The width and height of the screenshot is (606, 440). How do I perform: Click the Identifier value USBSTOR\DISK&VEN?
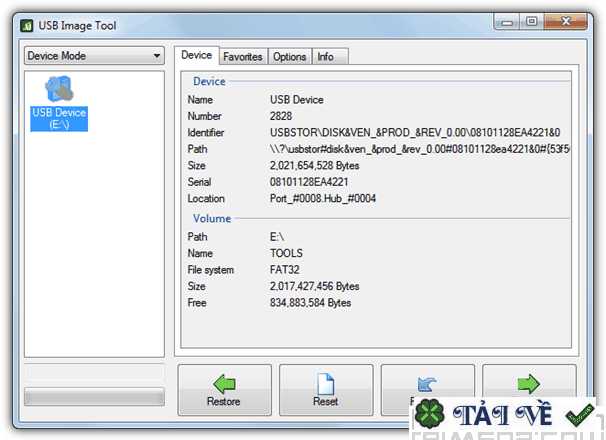415,133
